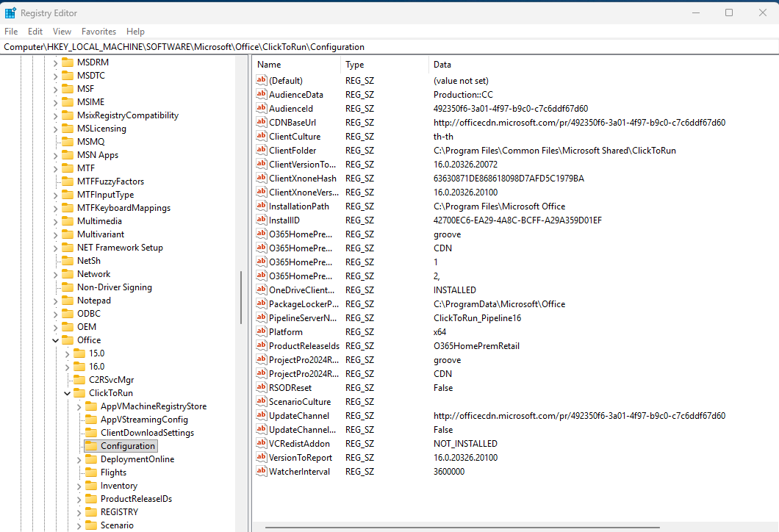Click the string icon of AudienceData value
The image size is (779, 532).
(262, 94)
